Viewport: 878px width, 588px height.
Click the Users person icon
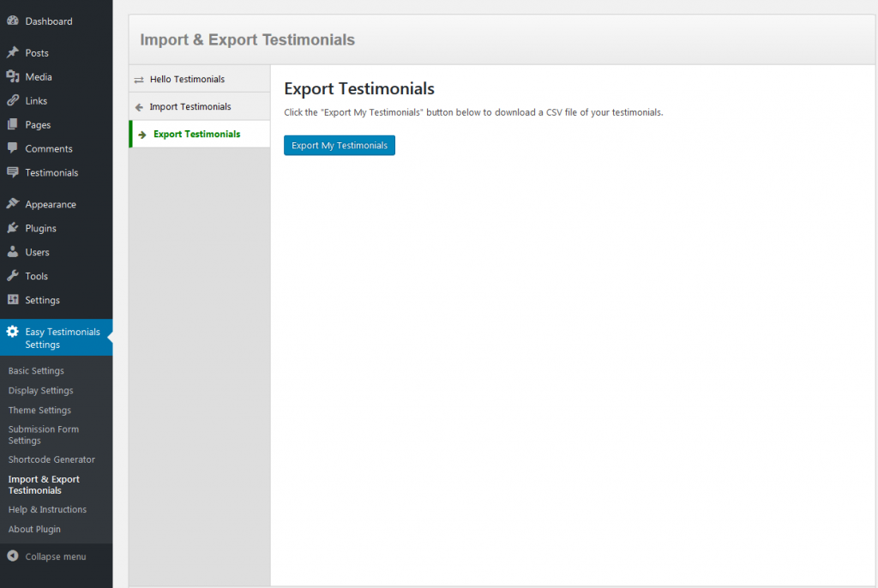[x=13, y=252]
